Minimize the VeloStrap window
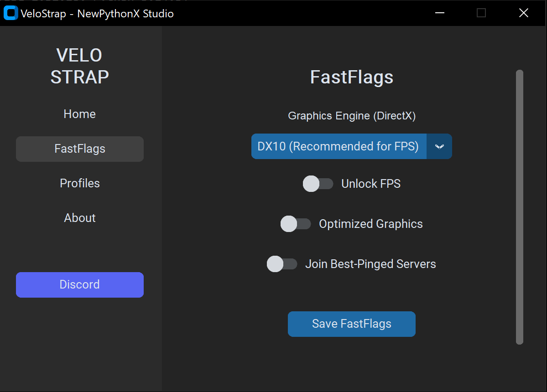 pyautogui.click(x=440, y=13)
